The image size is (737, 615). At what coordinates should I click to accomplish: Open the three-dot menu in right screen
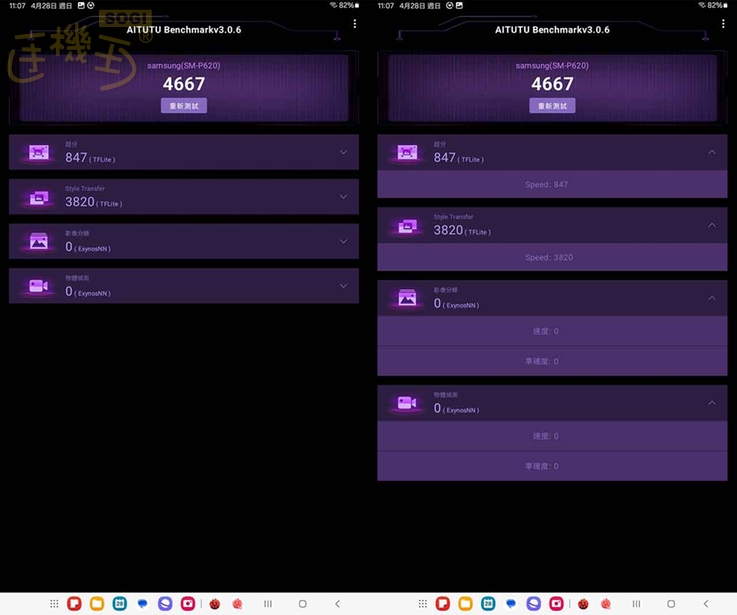coord(723,23)
